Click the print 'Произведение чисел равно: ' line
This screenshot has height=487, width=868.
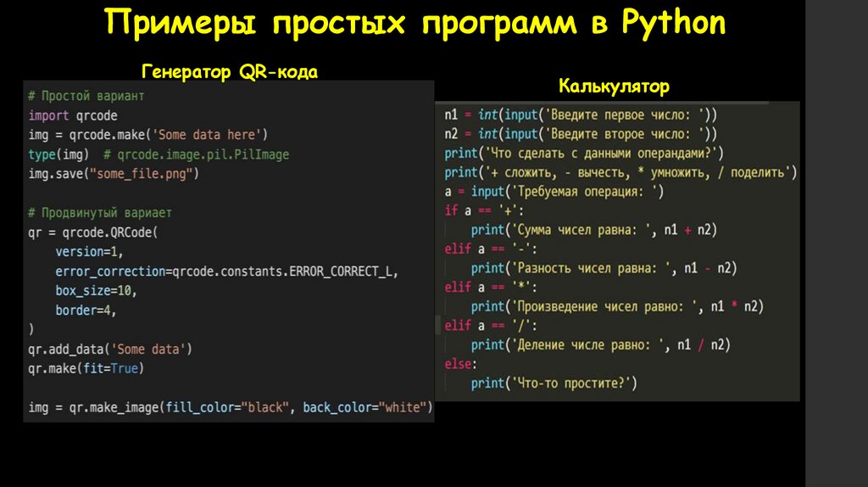click(x=617, y=307)
